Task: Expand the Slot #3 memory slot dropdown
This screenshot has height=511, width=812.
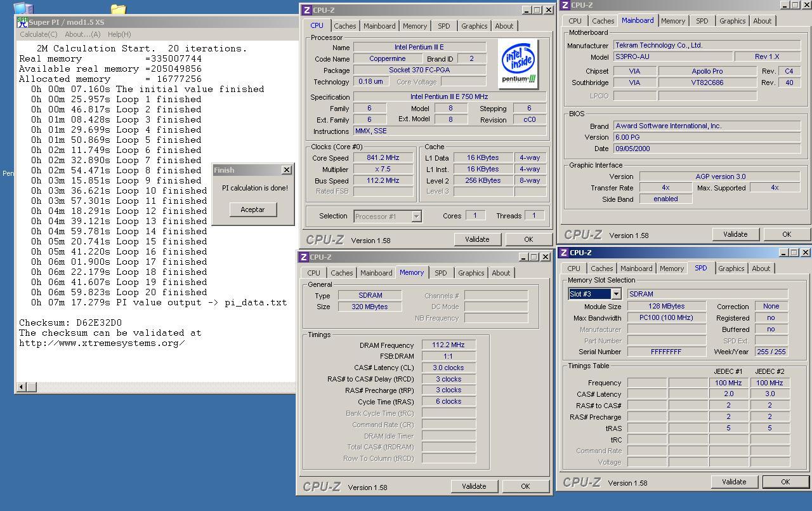Action: click(615, 294)
